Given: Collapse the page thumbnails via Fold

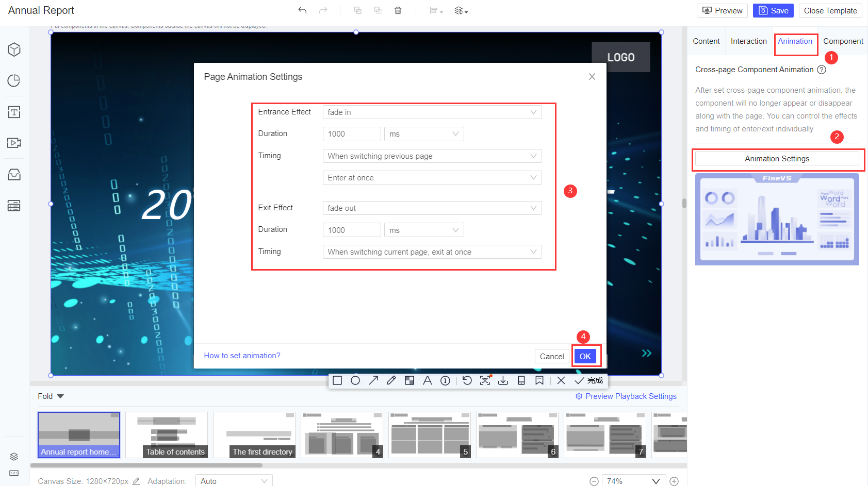Looking at the screenshot, I should (50, 396).
